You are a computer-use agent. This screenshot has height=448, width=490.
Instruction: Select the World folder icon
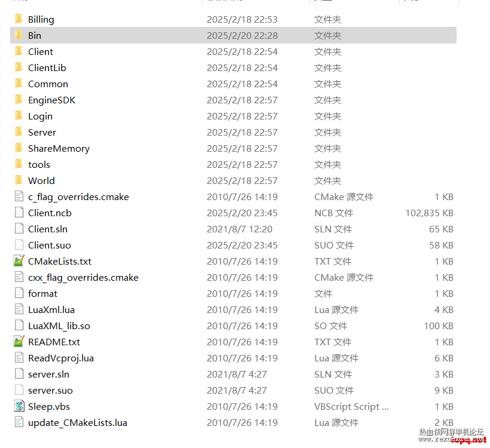click(x=19, y=180)
